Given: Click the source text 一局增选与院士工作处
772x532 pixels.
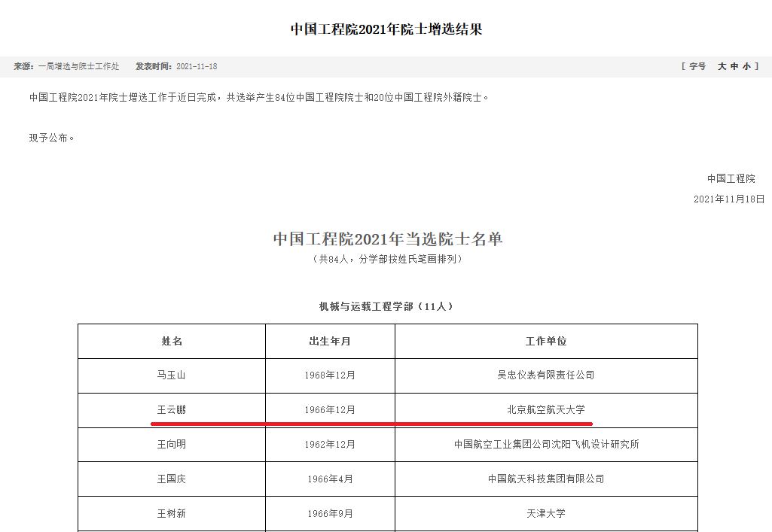Looking at the screenshot, I should click(x=79, y=66).
